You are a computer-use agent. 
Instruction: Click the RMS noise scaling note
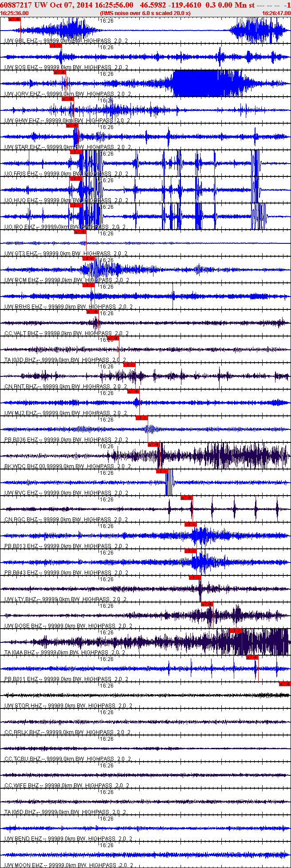coord(145,13)
